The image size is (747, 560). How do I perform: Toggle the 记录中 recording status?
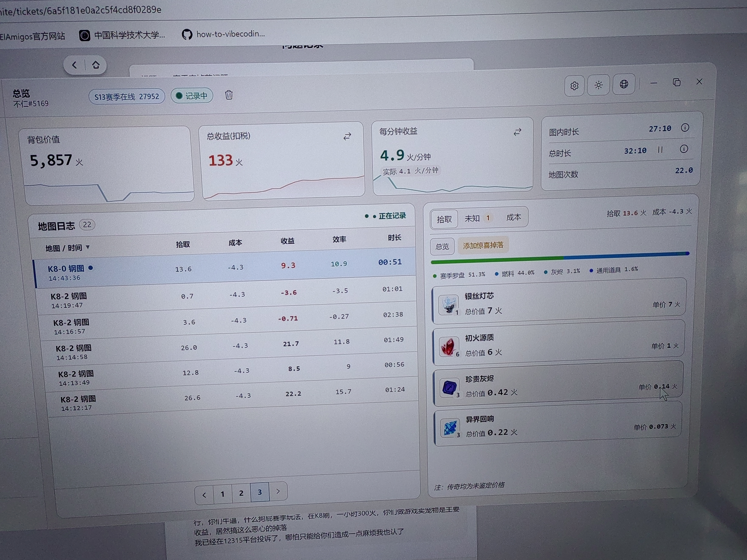tap(192, 96)
